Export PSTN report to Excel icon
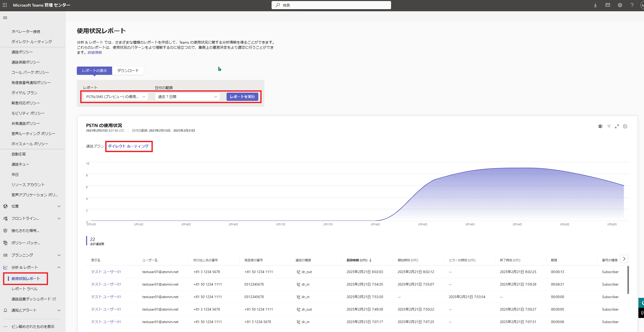Screen dimensions: 644x332 [601, 126]
